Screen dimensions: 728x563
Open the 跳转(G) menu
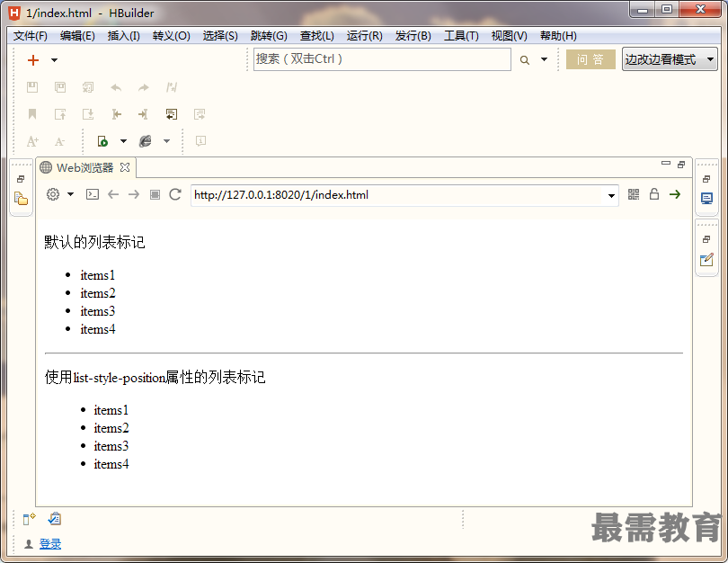269,36
